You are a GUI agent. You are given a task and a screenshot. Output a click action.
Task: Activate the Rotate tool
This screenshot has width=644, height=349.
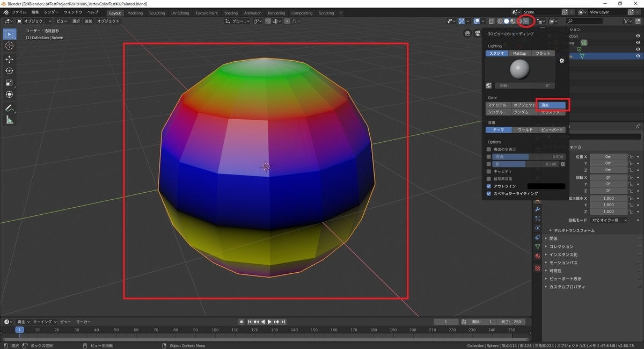click(9, 71)
